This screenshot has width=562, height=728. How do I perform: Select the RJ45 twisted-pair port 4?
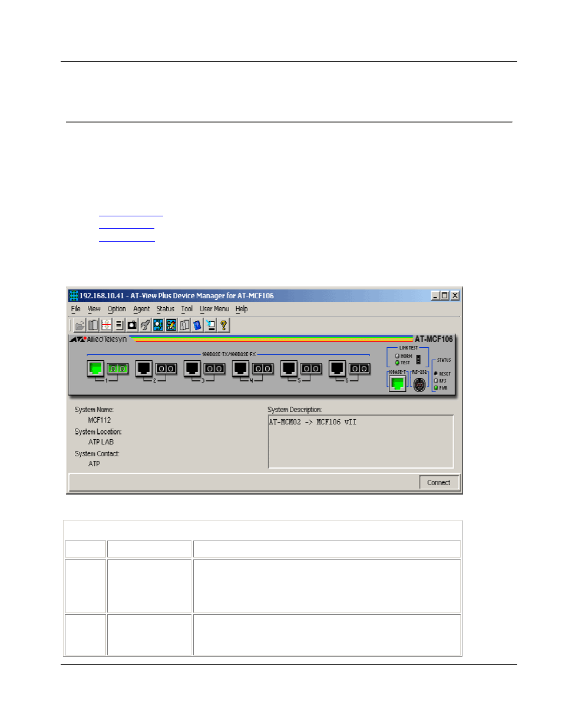(x=240, y=368)
